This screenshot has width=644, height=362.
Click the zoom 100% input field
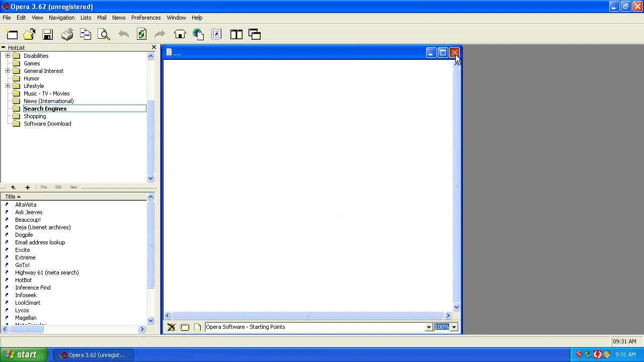(442, 327)
